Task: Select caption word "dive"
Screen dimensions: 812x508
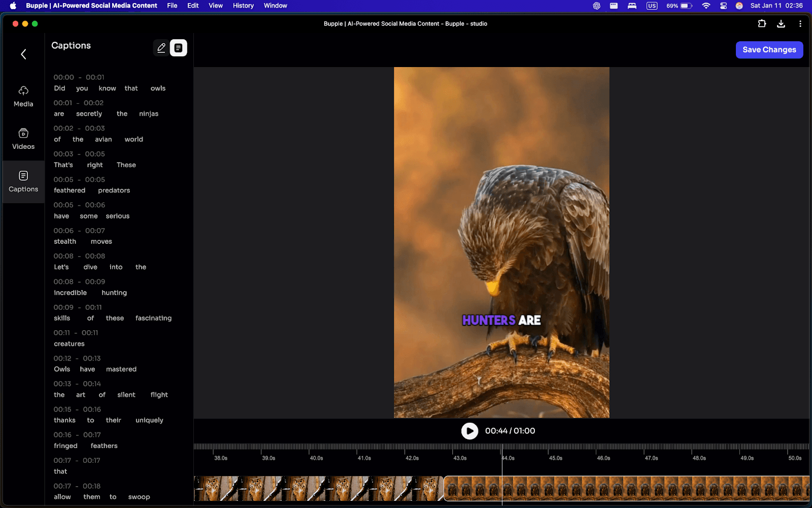Action: [90, 267]
